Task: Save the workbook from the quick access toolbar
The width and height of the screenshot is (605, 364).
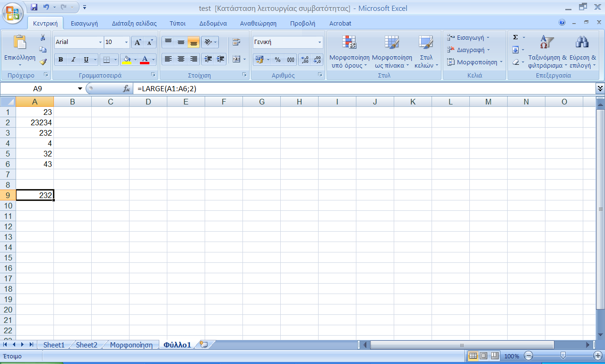Action: click(34, 8)
